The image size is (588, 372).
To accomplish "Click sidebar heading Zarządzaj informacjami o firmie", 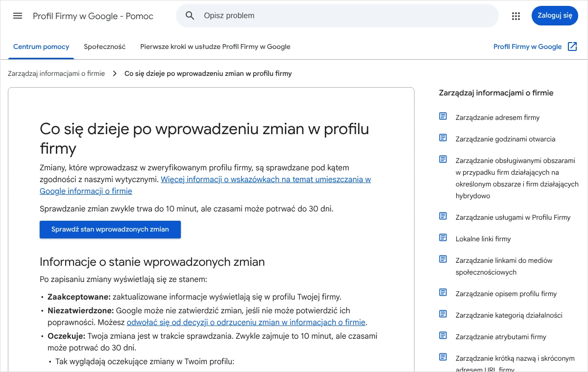I will pos(496,93).
